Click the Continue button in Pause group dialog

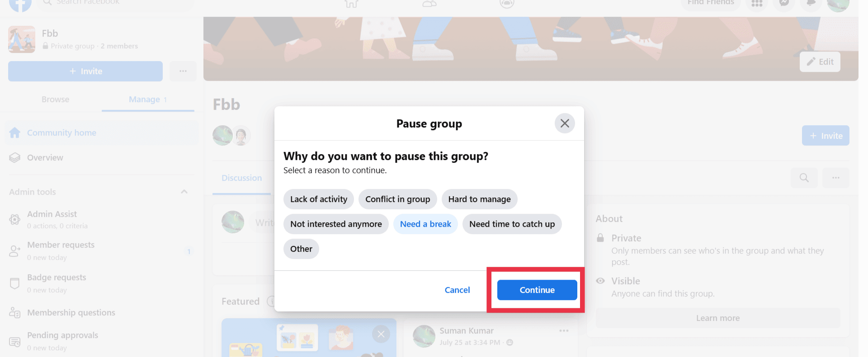coord(537,290)
